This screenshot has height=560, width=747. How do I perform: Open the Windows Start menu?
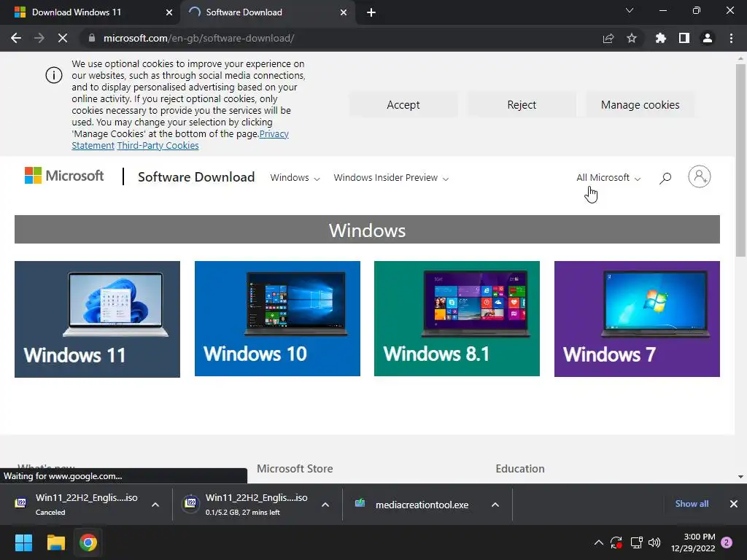pos(23,542)
